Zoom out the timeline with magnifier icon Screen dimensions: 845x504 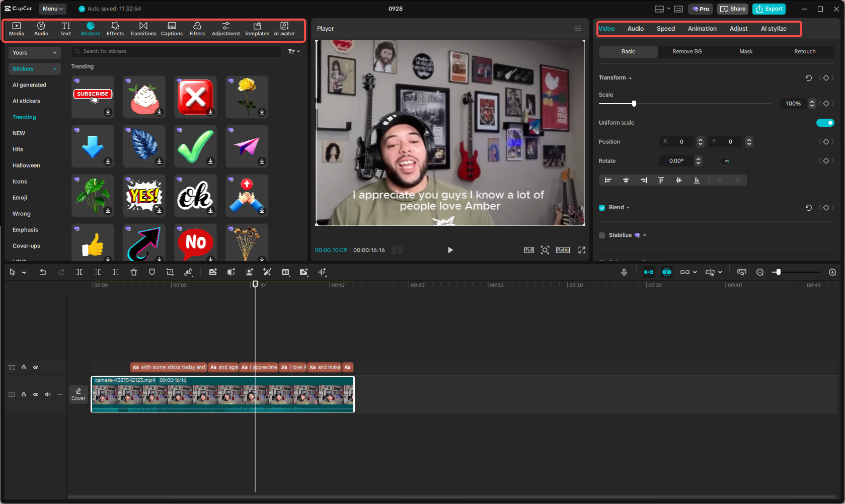[760, 272]
